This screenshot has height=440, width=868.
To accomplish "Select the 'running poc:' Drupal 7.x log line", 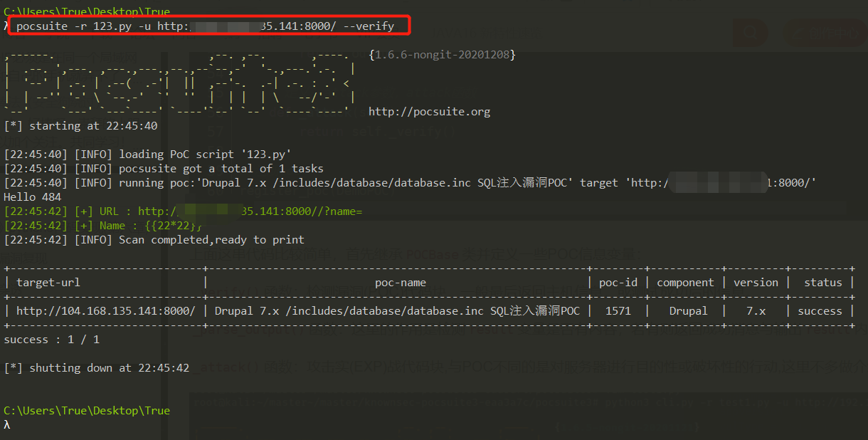I will pos(410,183).
